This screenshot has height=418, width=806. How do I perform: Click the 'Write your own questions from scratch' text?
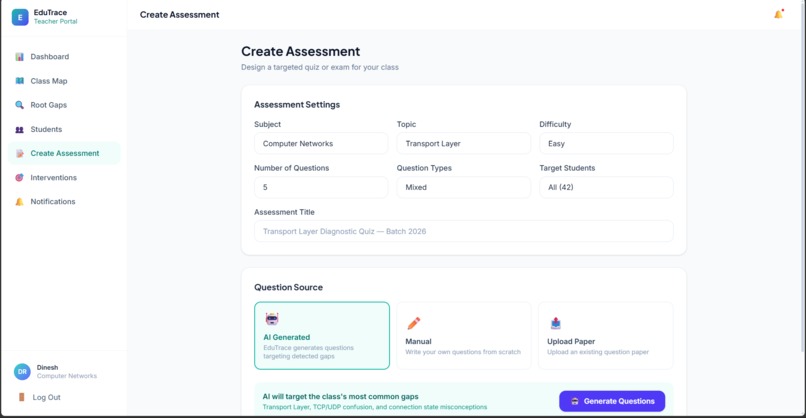pos(463,352)
